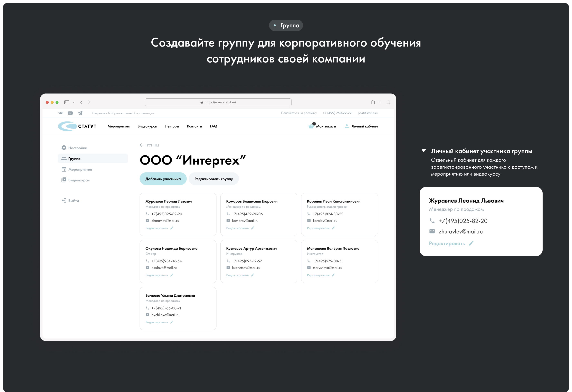Open Настройки in the left sidebar
The image size is (572, 392).
[78, 148]
